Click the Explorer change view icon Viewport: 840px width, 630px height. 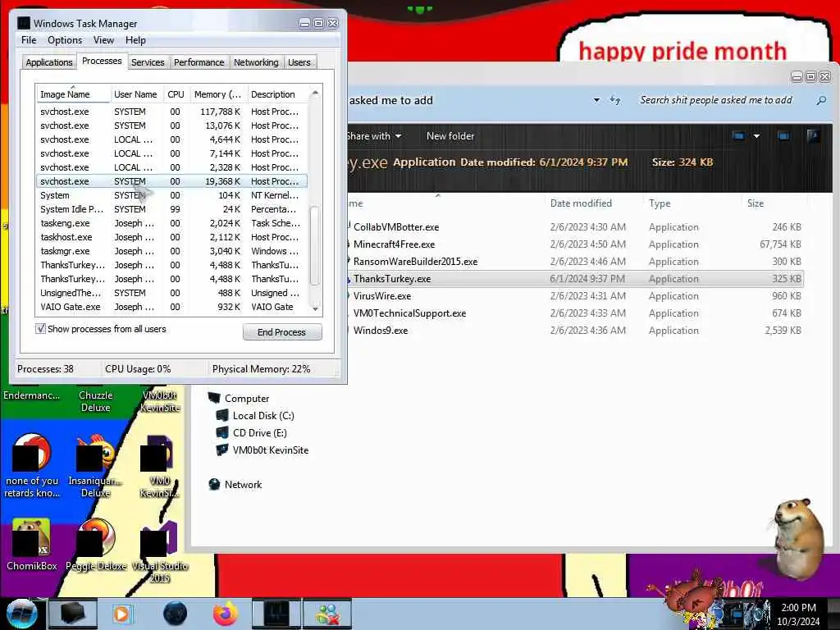(x=738, y=136)
